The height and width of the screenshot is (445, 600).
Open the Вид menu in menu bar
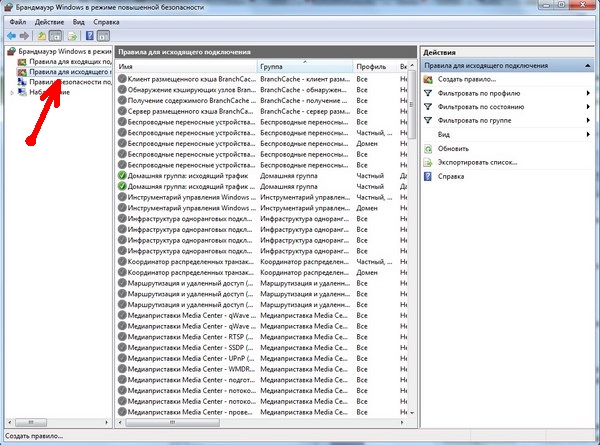[78, 22]
